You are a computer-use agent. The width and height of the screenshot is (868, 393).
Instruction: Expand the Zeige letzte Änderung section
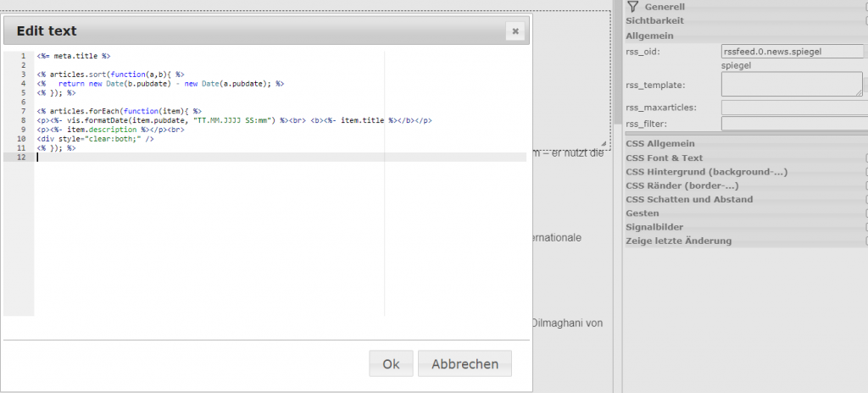pos(678,241)
